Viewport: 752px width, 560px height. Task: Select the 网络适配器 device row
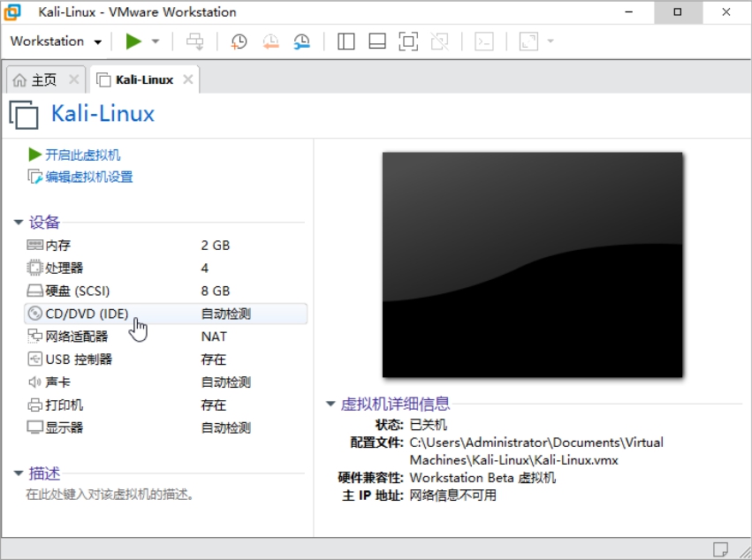(x=76, y=337)
